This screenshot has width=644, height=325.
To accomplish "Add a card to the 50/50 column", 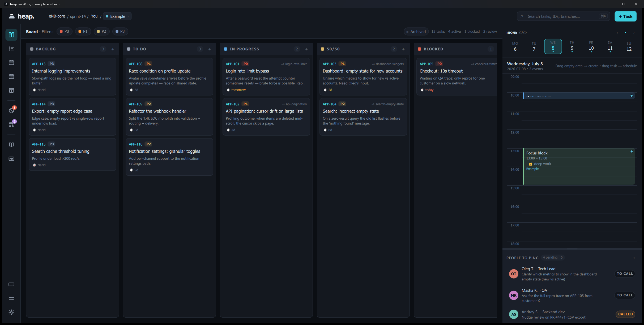I will 403,49.
